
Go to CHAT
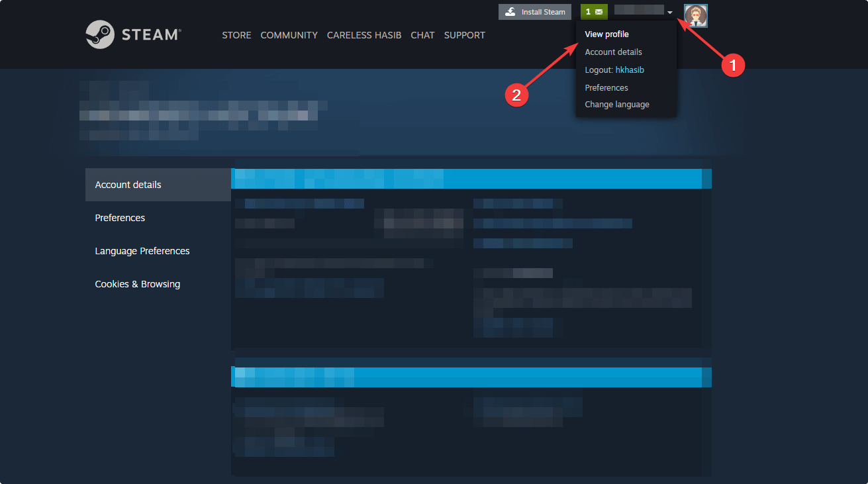422,35
